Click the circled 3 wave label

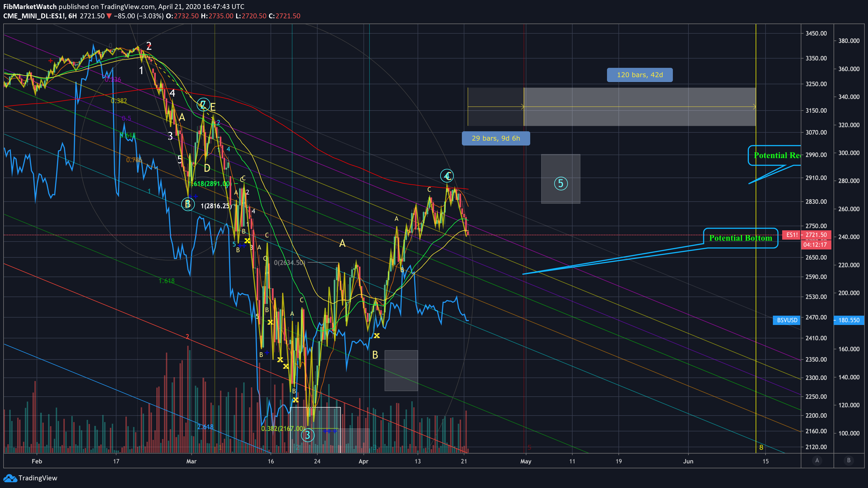pyautogui.click(x=307, y=435)
